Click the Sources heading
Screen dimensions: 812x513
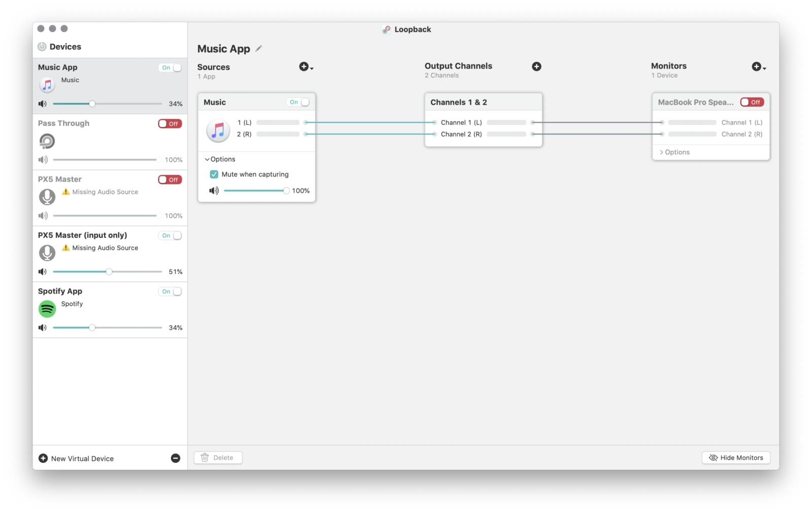pos(214,67)
